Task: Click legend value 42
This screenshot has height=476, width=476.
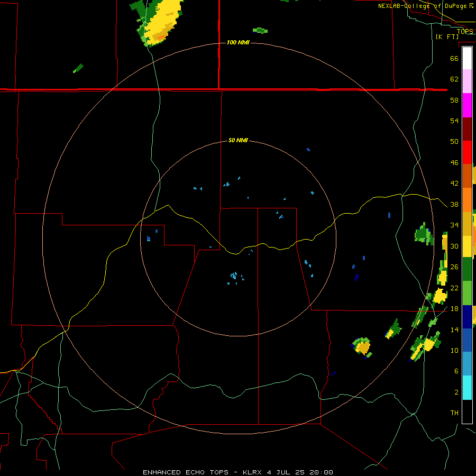Action: [x=454, y=184]
